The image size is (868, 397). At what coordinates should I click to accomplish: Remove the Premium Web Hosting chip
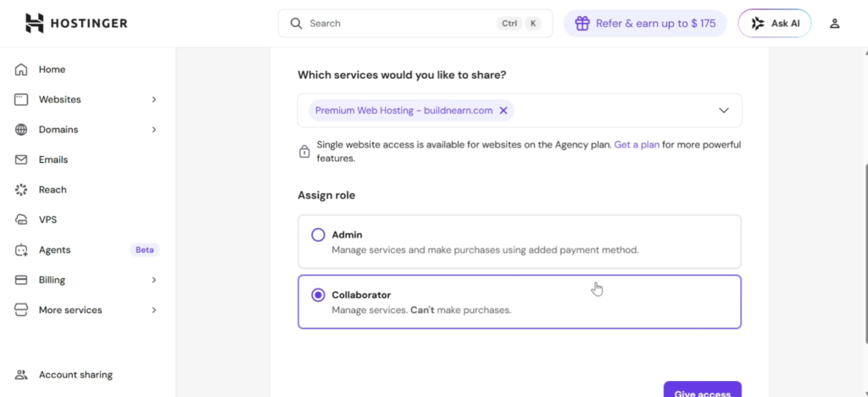504,110
